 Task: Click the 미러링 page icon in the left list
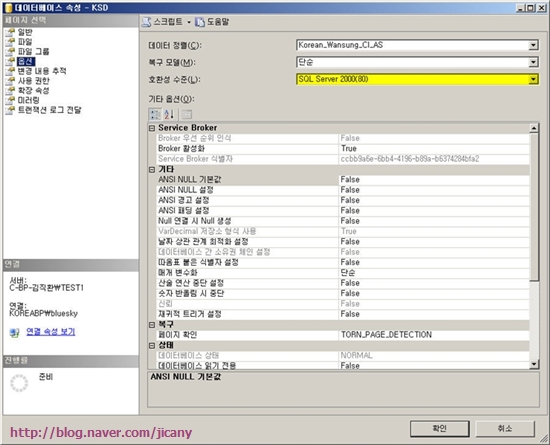[10, 101]
